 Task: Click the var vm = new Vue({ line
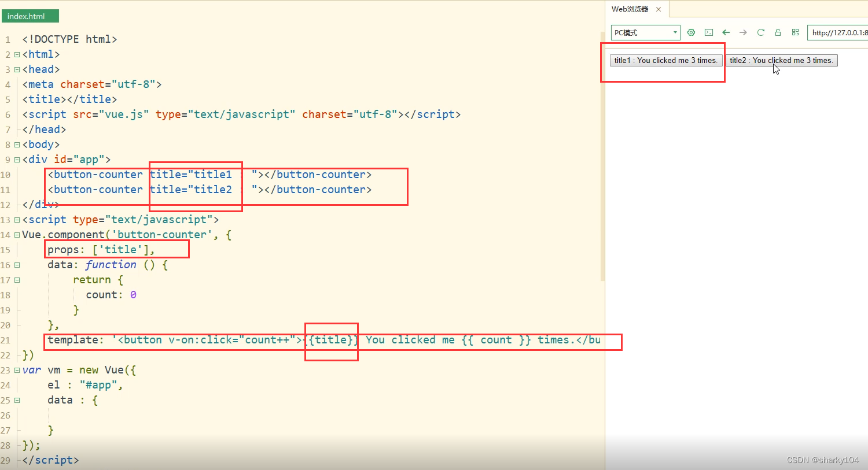pos(79,370)
